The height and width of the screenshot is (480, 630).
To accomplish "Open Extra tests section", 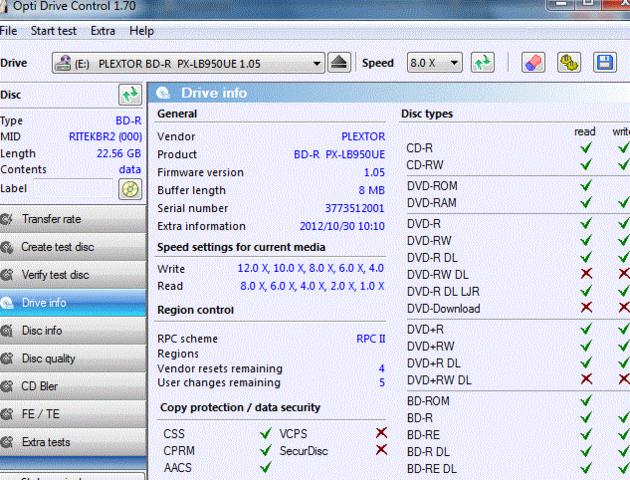I will [73, 442].
